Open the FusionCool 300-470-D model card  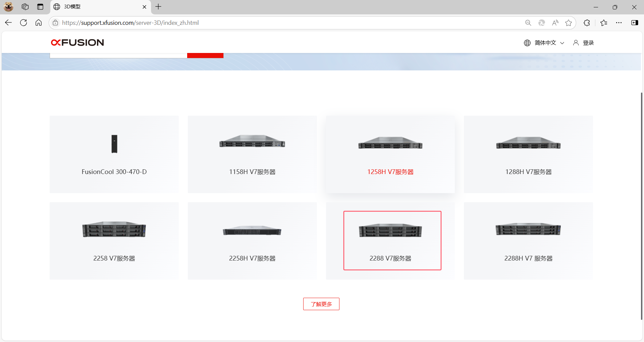coord(114,154)
